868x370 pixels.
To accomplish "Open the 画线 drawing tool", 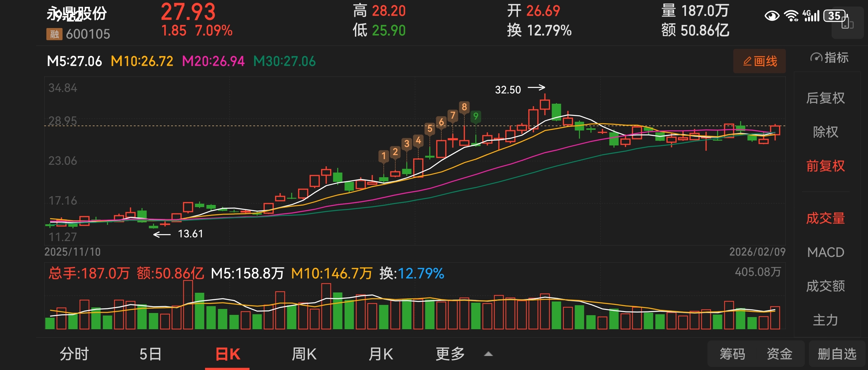I will pos(759,61).
